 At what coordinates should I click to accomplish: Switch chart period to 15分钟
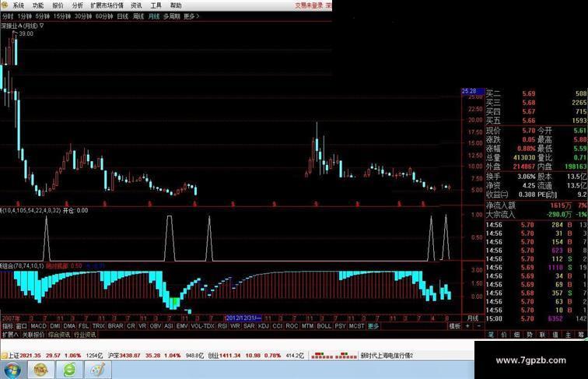coord(62,16)
